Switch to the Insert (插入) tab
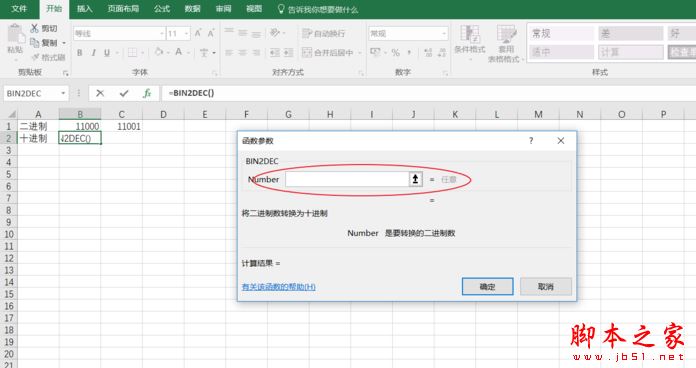 click(x=84, y=8)
